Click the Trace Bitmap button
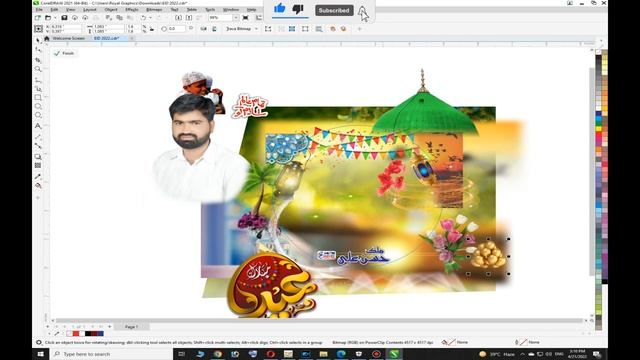640x360 pixels. [239, 29]
